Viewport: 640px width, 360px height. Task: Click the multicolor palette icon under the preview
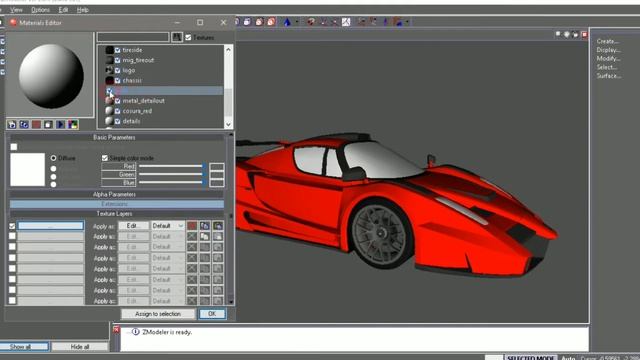pyautogui.click(x=73, y=124)
